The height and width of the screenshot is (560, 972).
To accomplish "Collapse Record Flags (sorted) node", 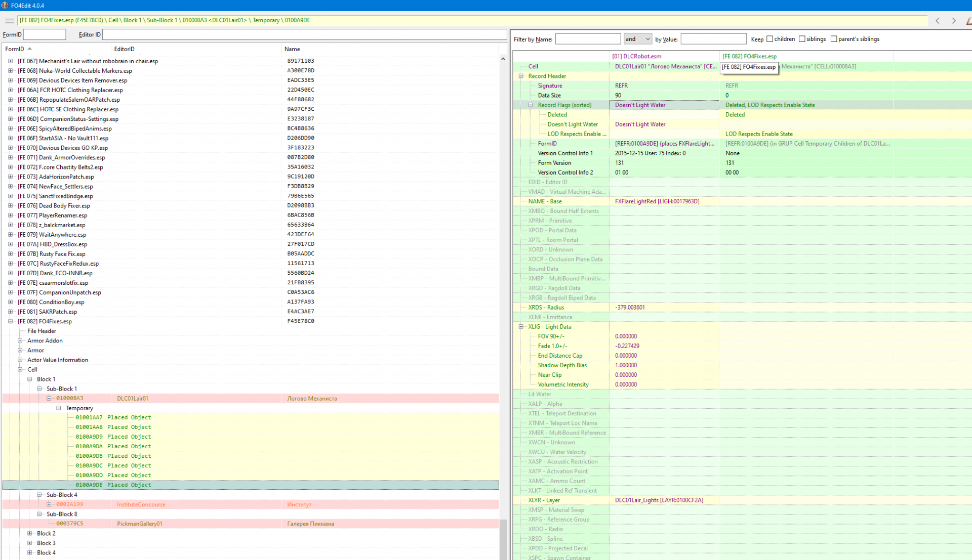I will pyautogui.click(x=531, y=105).
